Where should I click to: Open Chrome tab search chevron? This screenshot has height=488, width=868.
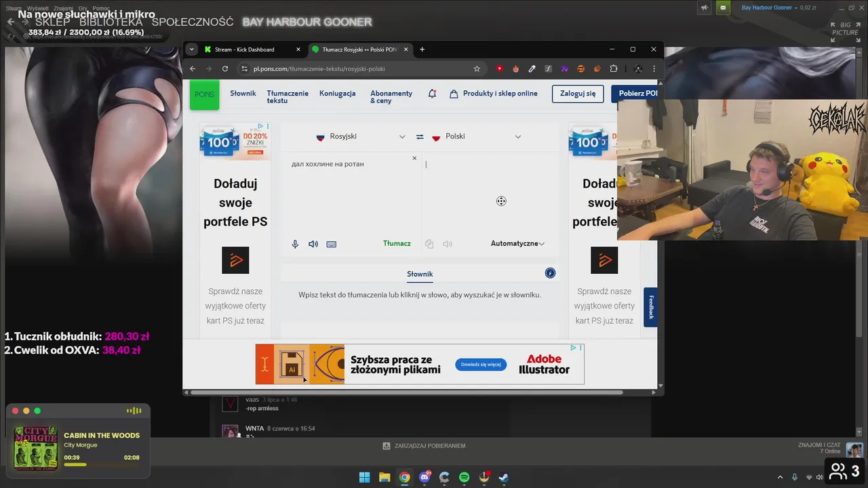coord(192,49)
